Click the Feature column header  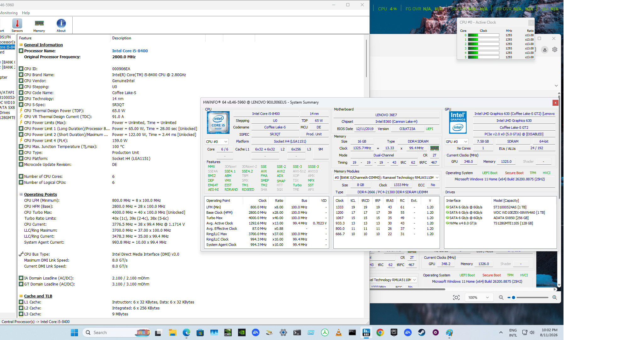point(64,38)
